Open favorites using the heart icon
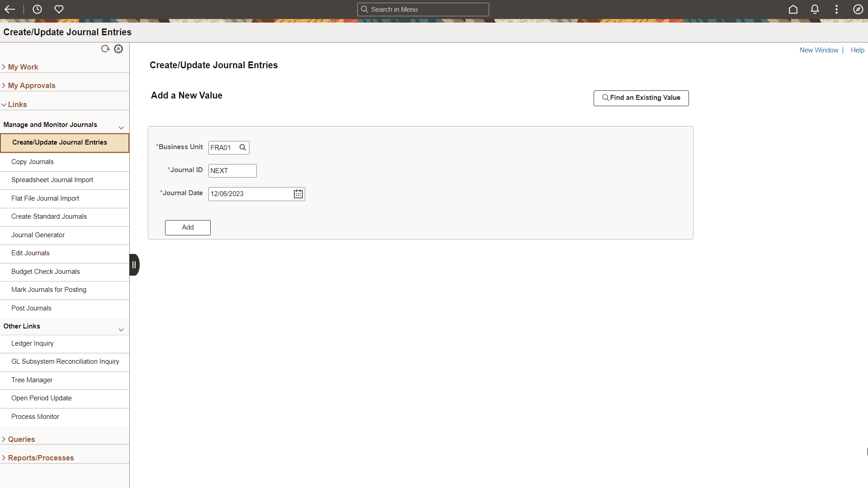This screenshot has height=488, width=868. click(59, 9)
